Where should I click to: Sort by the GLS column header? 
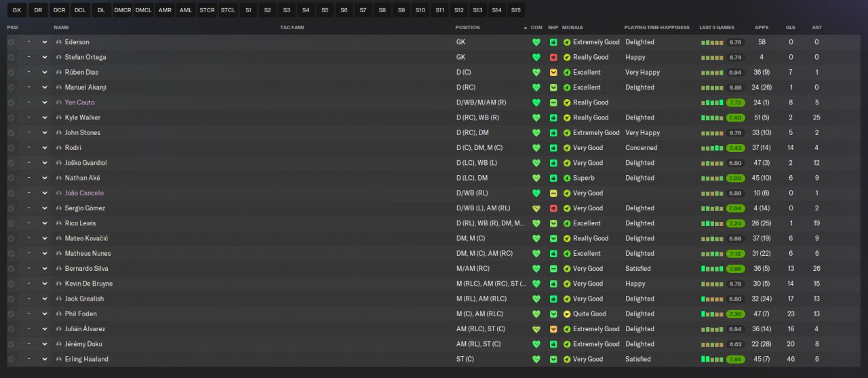click(790, 28)
